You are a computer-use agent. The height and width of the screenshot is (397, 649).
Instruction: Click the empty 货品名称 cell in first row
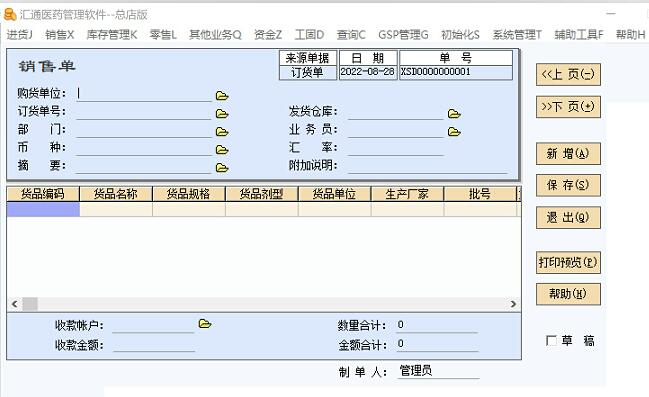coord(116,209)
